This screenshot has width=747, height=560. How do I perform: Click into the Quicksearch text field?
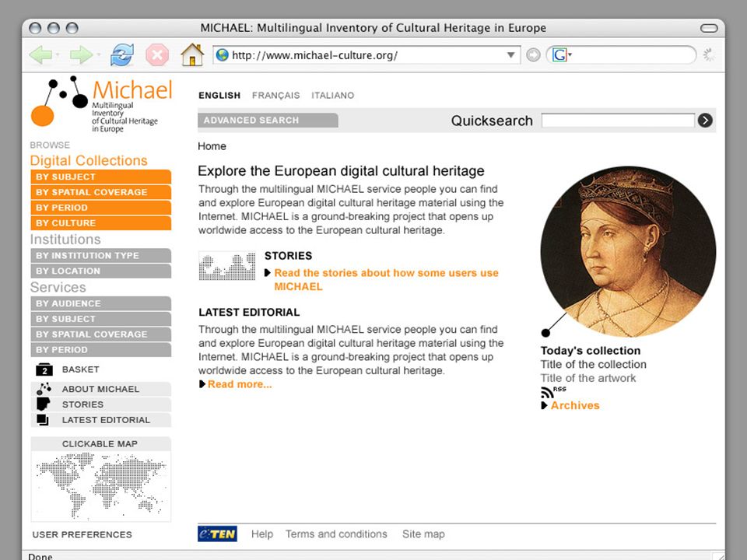point(618,121)
